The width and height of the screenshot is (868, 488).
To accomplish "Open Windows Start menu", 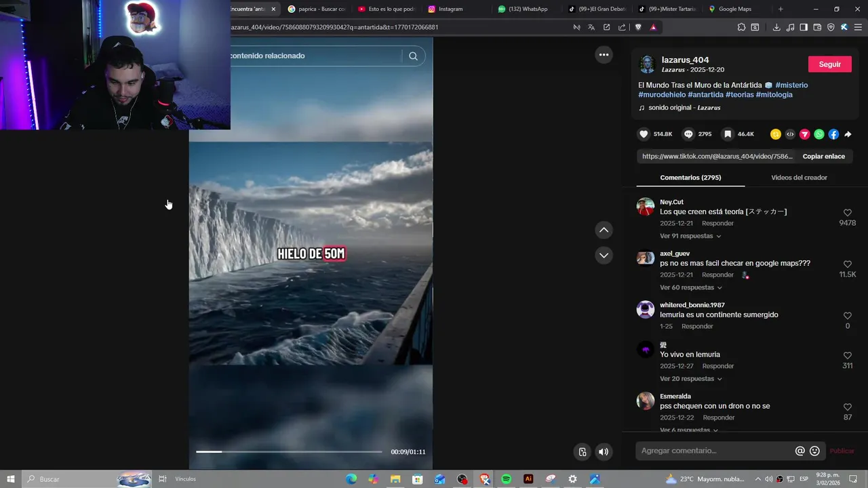I will pos(11,479).
